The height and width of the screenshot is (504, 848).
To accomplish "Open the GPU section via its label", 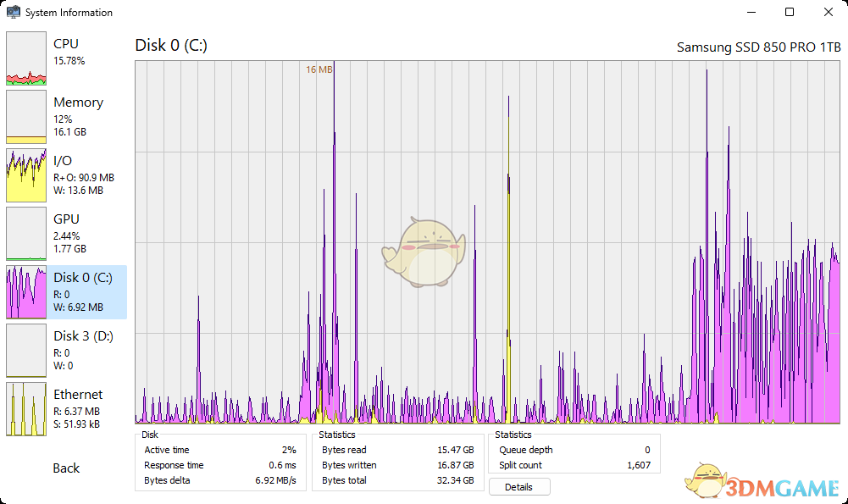I will pyautogui.click(x=66, y=219).
